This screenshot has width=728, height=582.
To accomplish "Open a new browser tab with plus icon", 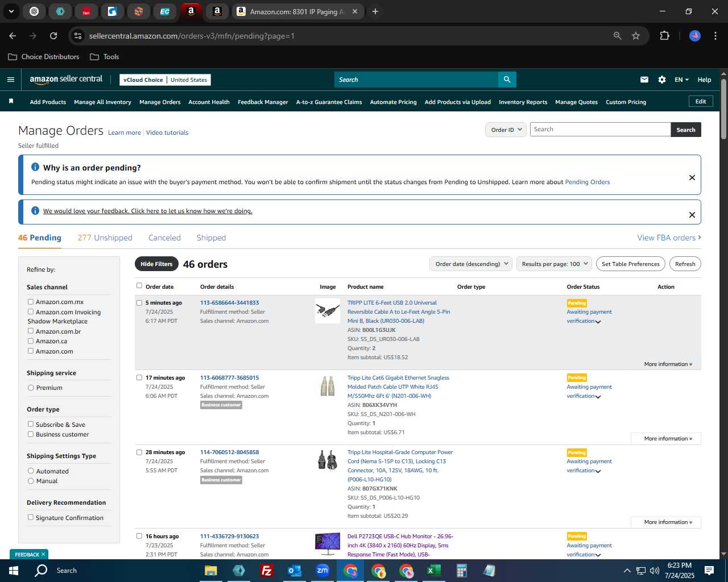I will tap(375, 11).
